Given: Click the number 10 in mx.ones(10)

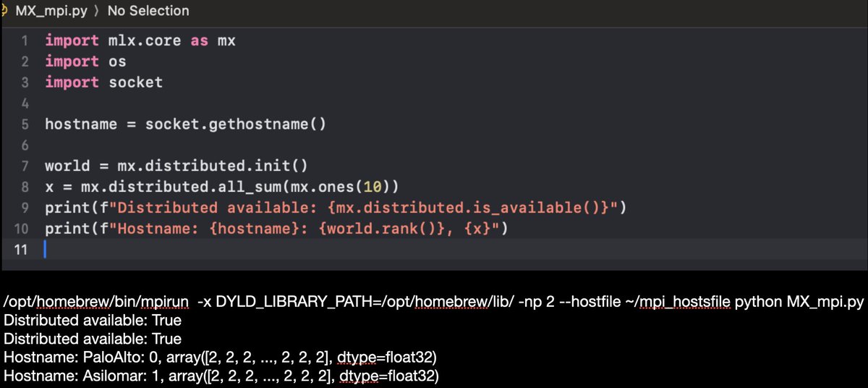Looking at the screenshot, I should point(373,187).
